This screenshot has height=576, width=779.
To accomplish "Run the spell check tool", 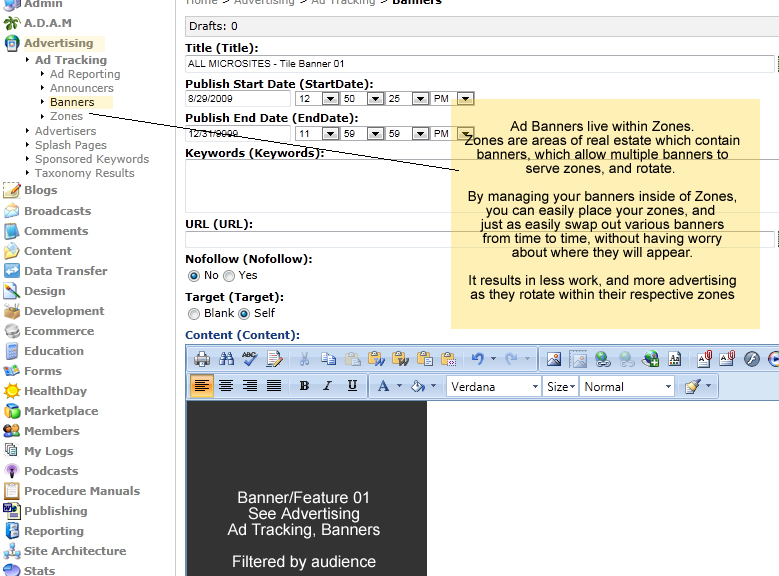I will (250, 359).
